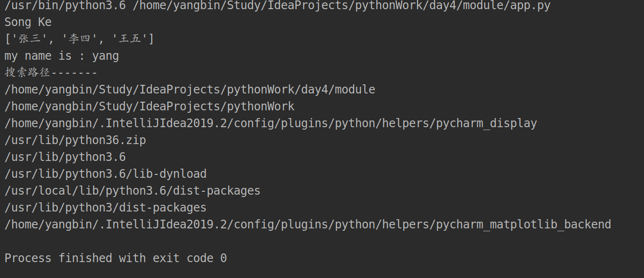The image size is (644, 278).
Task: Click the /usr/local/lib/python3.6/dist-packages path
Action: click(132, 191)
